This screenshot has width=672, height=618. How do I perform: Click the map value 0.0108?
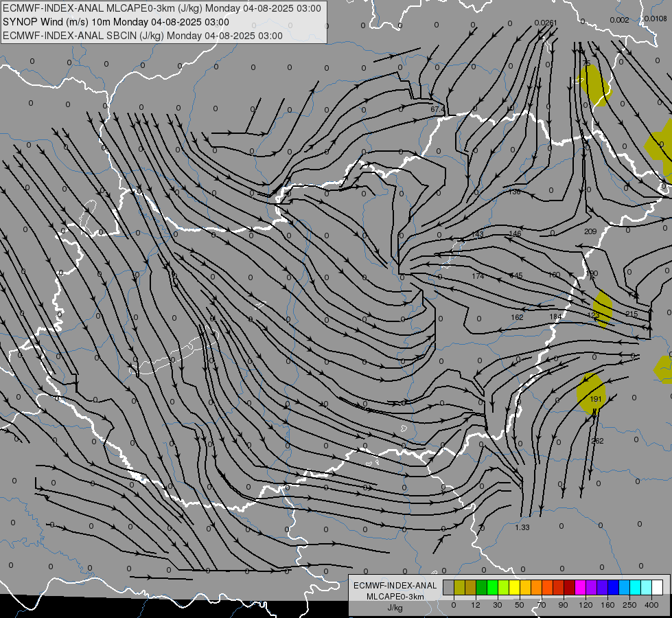tap(656, 19)
